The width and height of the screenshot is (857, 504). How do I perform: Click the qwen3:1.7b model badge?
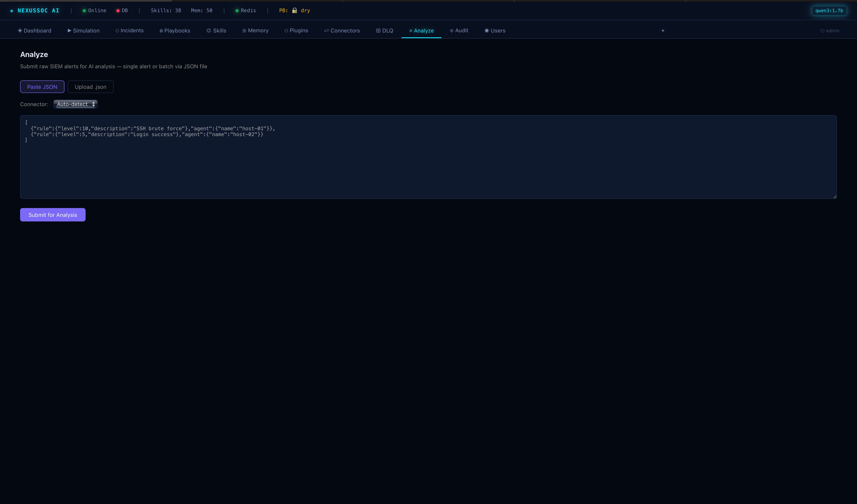pyautogui.click(x=829, y=10)
